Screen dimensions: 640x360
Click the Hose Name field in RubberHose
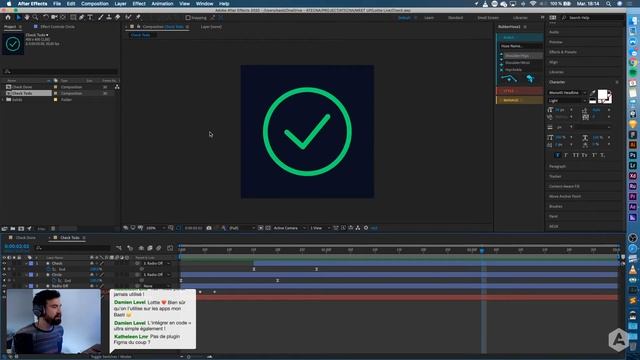pyautogui.click(x=521, y=46)
